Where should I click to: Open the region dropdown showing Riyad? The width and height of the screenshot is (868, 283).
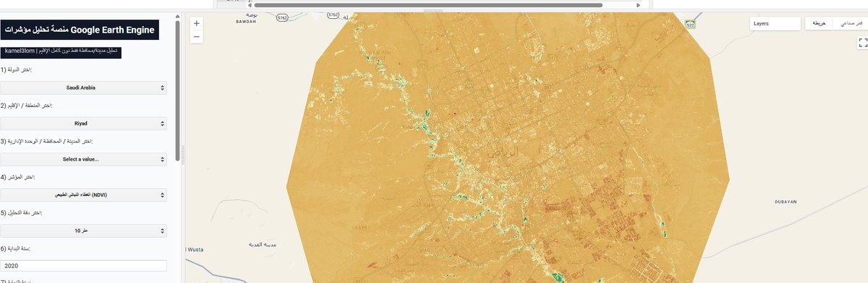coord(83,123)
